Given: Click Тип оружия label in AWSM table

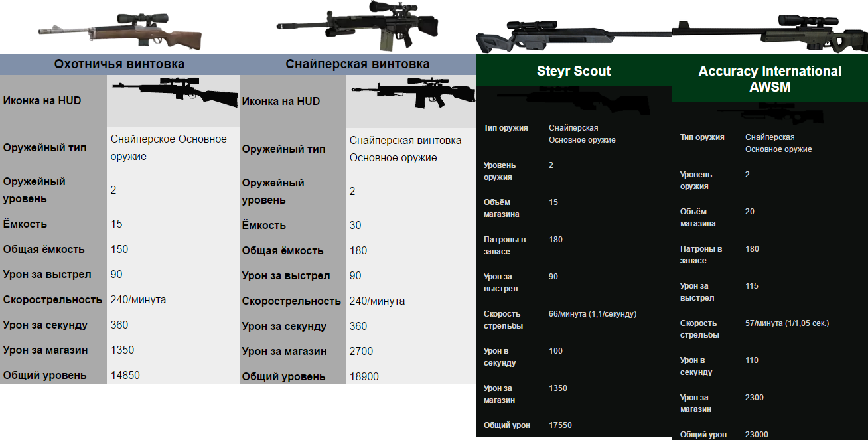Looking at the screenshot, I should pos(702,137).
